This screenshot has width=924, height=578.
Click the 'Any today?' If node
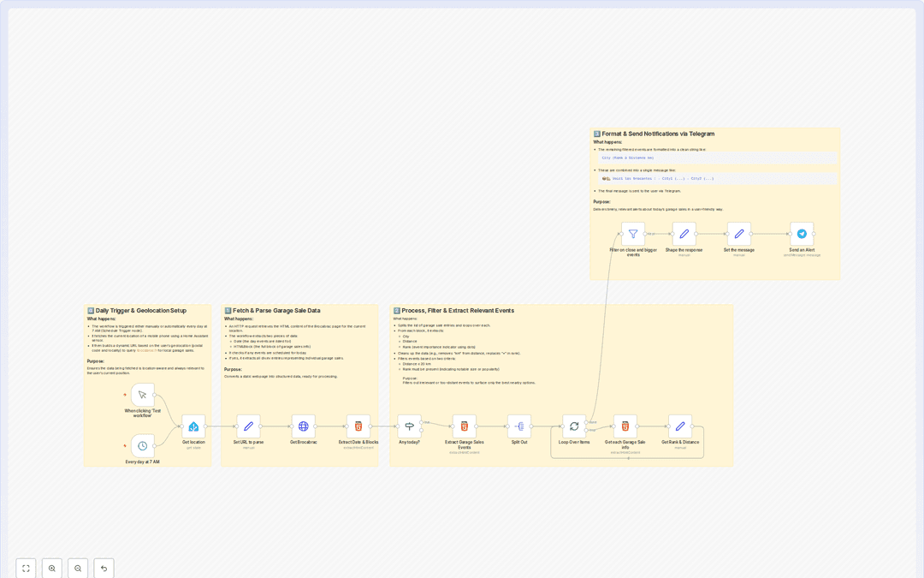tap(409, 426)
